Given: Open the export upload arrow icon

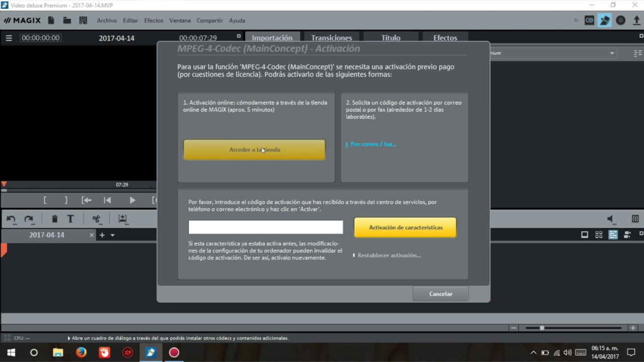Looking at the screenshot, I should point(636,21).
